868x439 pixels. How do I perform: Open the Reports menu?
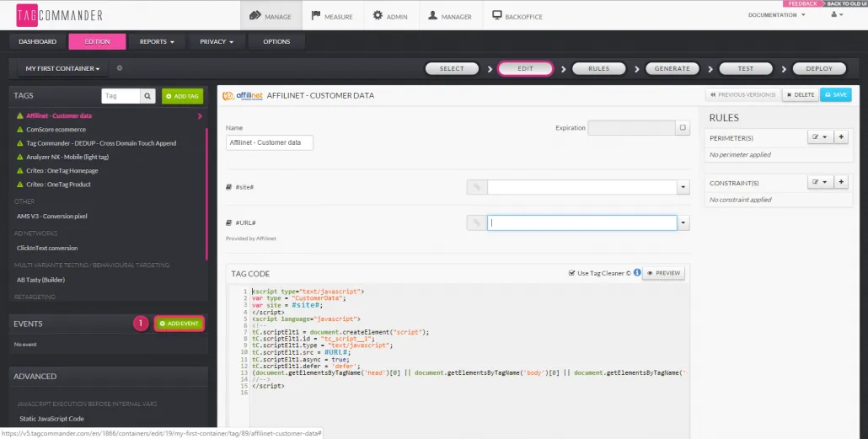pyautogui.click(x=157, y=41)
